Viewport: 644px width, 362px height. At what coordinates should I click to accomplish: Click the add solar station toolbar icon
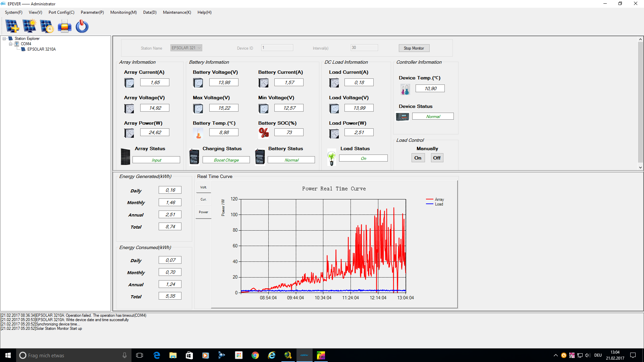12,26
